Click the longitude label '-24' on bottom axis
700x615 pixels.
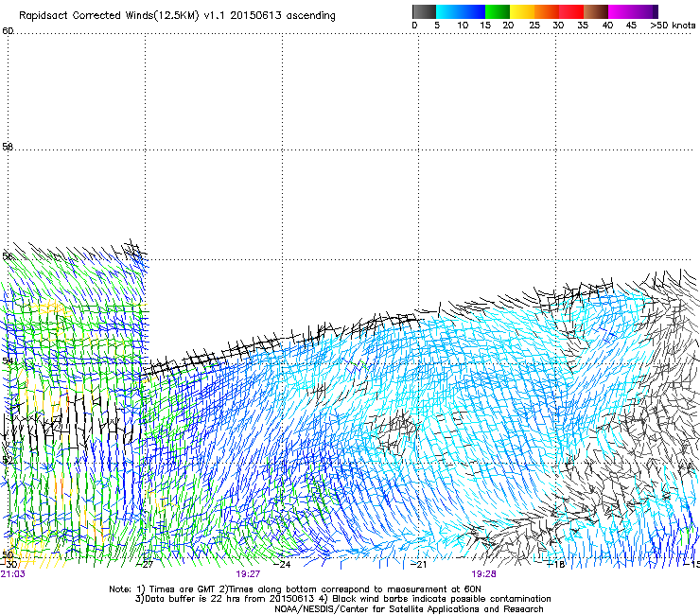(282, 565)
